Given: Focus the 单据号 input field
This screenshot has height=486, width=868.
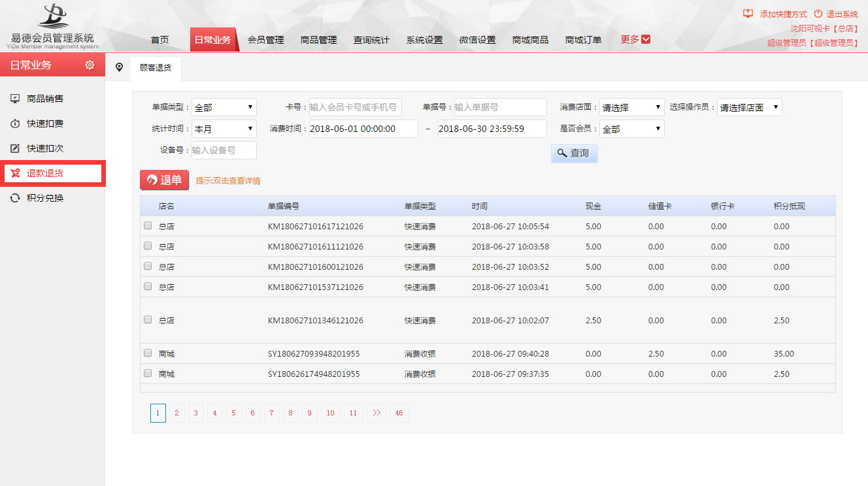Looking at the screenshot, I should (500, 107).
